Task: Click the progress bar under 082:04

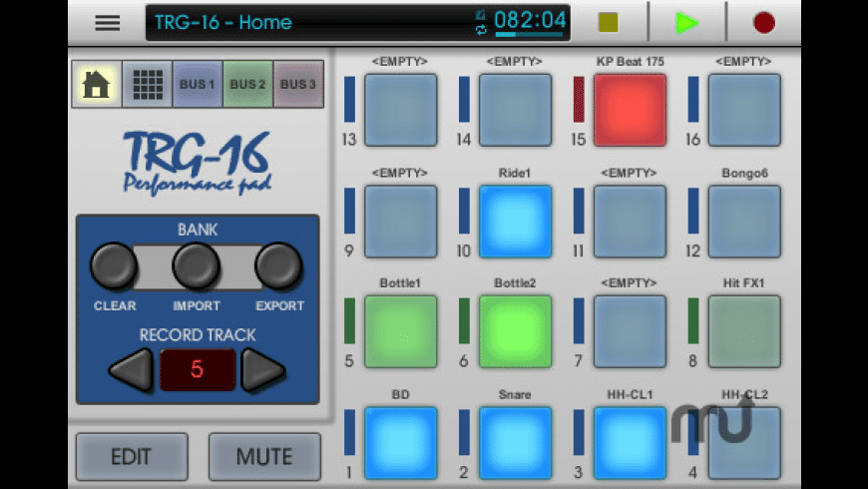Action: coord(529,34)
